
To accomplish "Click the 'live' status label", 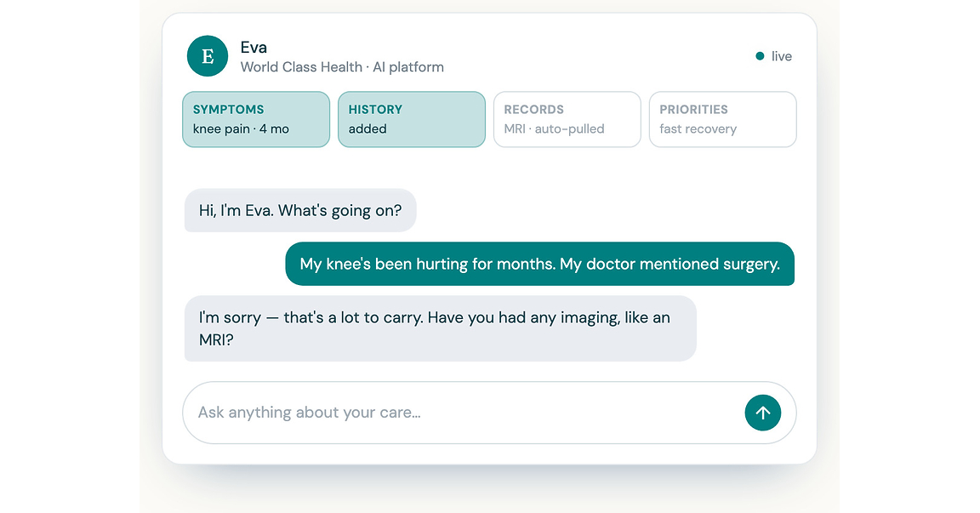I will coord(781,56).
